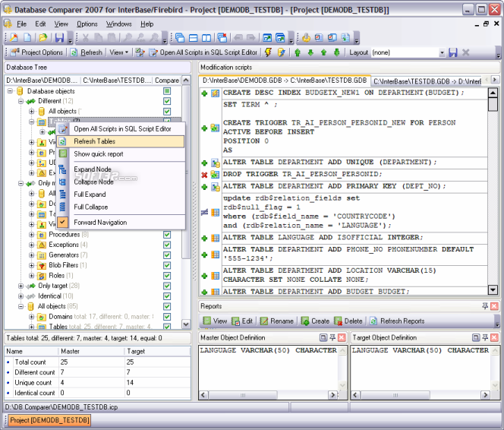Click the first green down arrow icon
504x430 pixels.
310,52
